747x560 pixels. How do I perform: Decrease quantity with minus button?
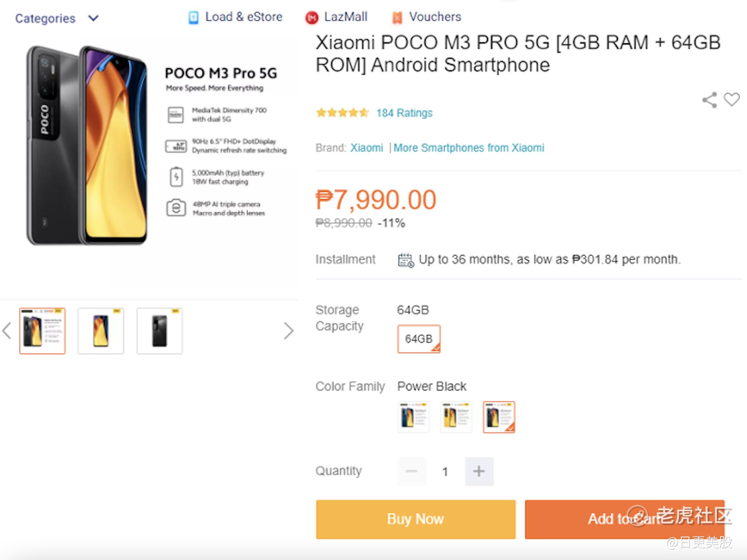tap(412, 471)
